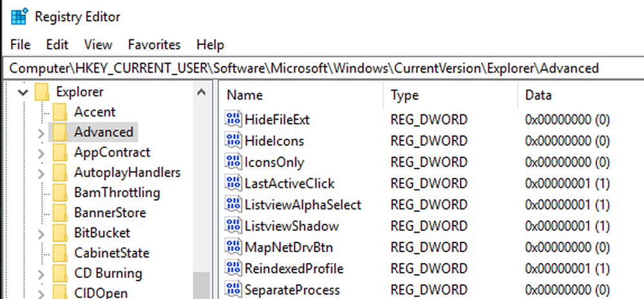Viewport: 644px width, 299px height.
Task: Select the Advanced folder icon
Action: [x=60, y=132]
